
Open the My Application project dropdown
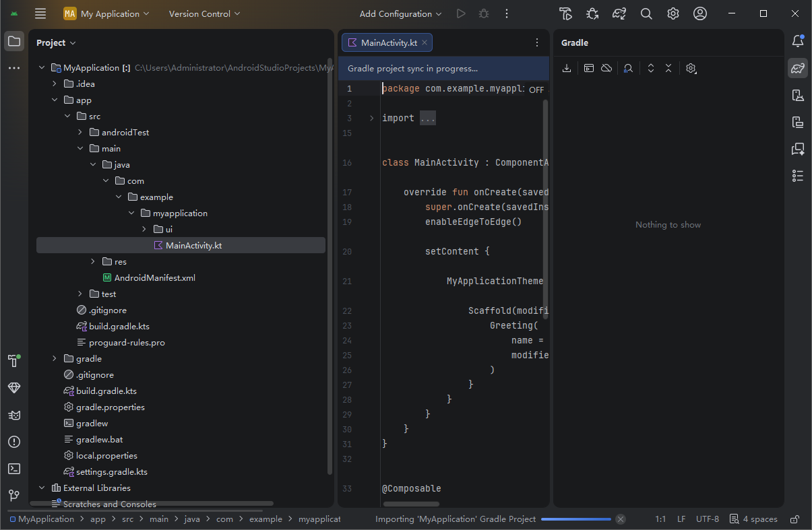click(x=106, y=13)
